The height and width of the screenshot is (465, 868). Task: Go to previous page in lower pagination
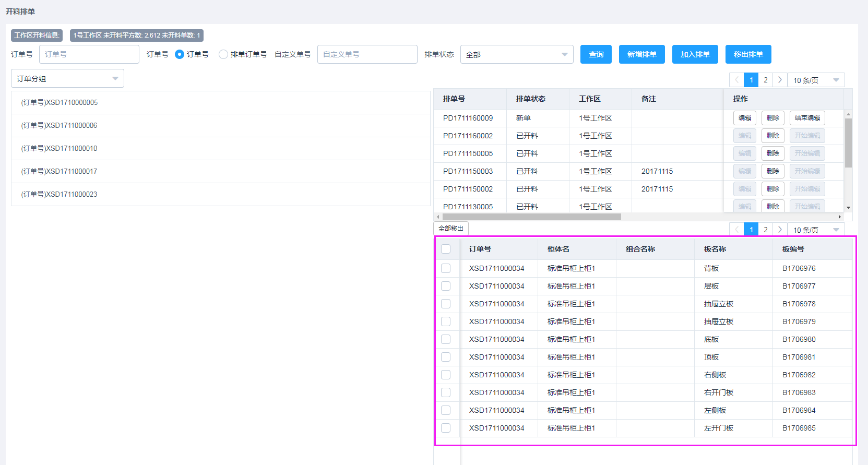click(x=736, y=230)
